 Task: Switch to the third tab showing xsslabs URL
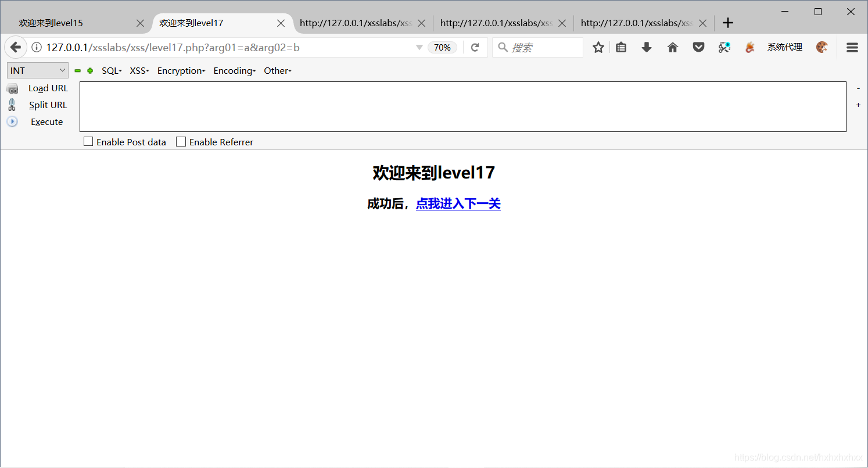[x=356, y=23]
